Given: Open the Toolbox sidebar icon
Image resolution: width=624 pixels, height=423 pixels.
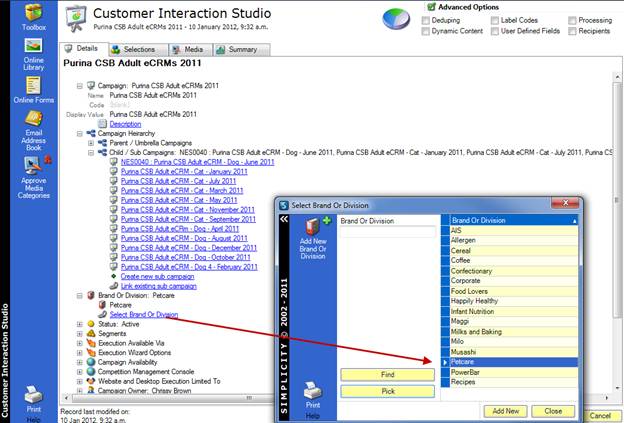Looking at the screenshot, I should click(x=34, y=12).
